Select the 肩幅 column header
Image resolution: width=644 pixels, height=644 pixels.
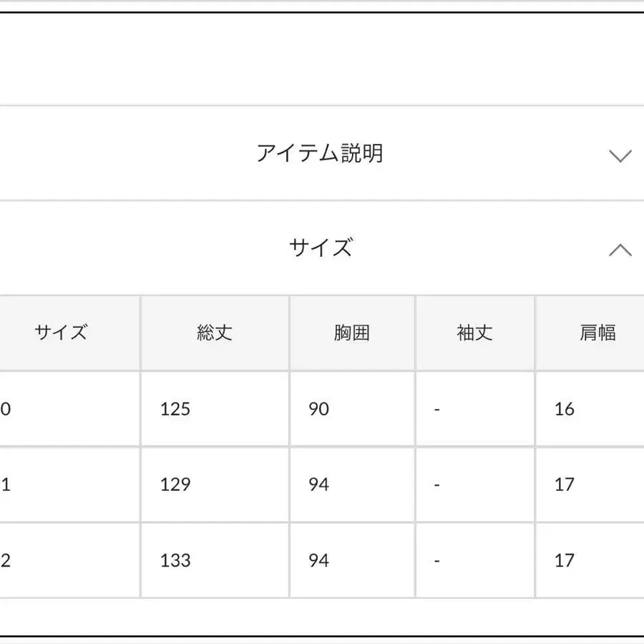coord(597,332)
